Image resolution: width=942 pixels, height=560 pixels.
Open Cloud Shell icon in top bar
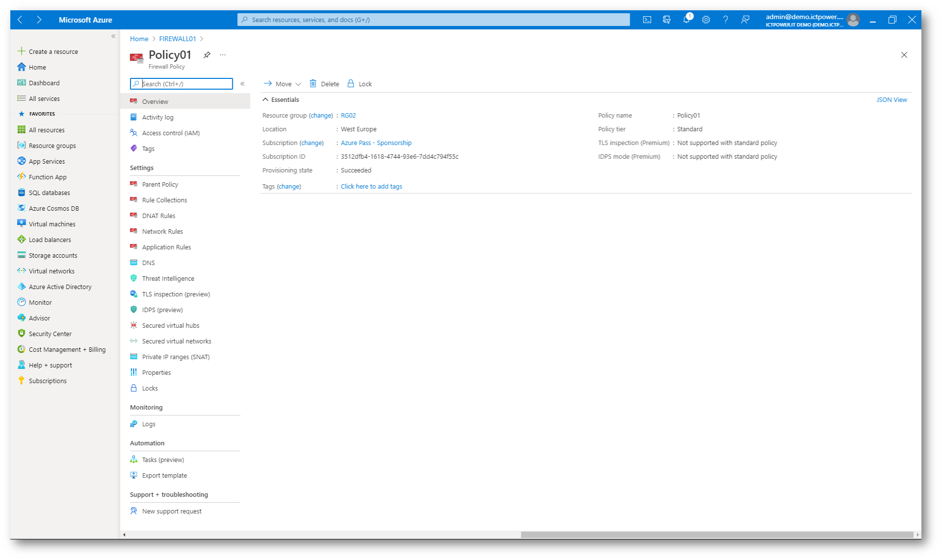pyautogui.click(x=647, y=20)
